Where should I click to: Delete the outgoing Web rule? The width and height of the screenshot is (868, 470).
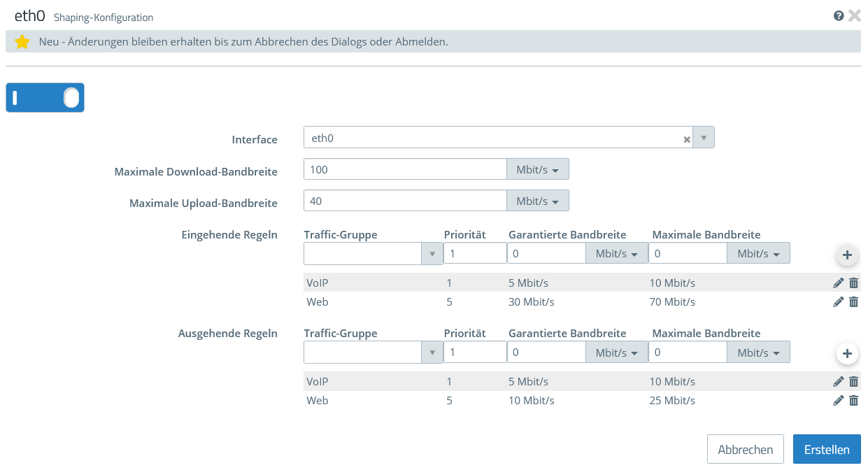[x=853, y=401]
